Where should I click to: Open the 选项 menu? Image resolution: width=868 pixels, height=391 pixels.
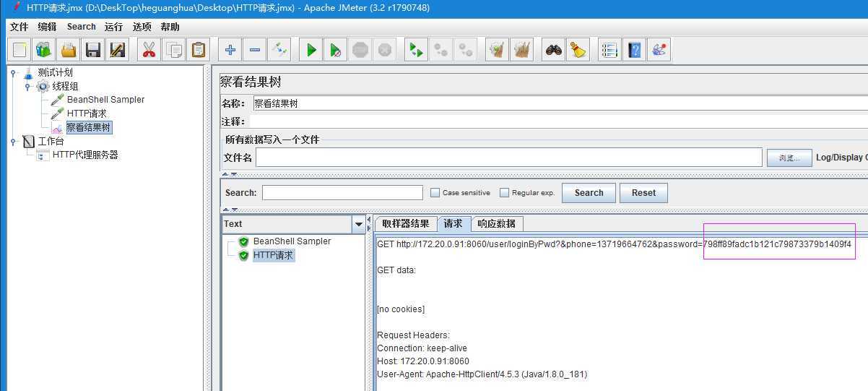tap(142, 27)
